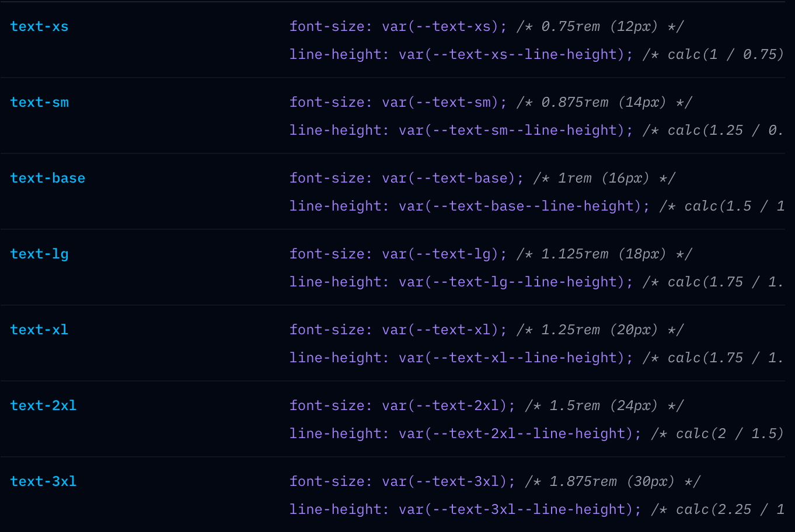Click font-size line with var(--text-2xl)
795x532 pixels.
pyautogui.click(x=486, y=406)
